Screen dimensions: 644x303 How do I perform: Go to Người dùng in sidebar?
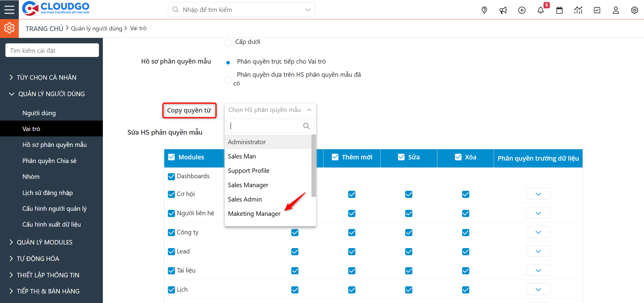coord(39,113)
